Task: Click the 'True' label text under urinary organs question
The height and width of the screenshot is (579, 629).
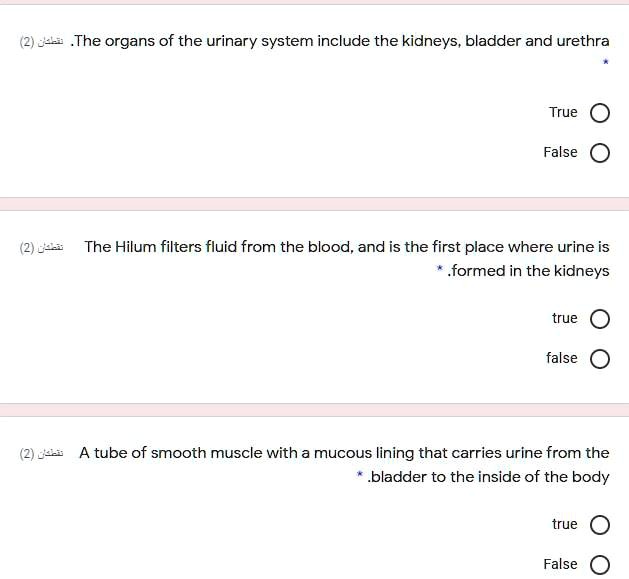Action: [x=563, y=112]
